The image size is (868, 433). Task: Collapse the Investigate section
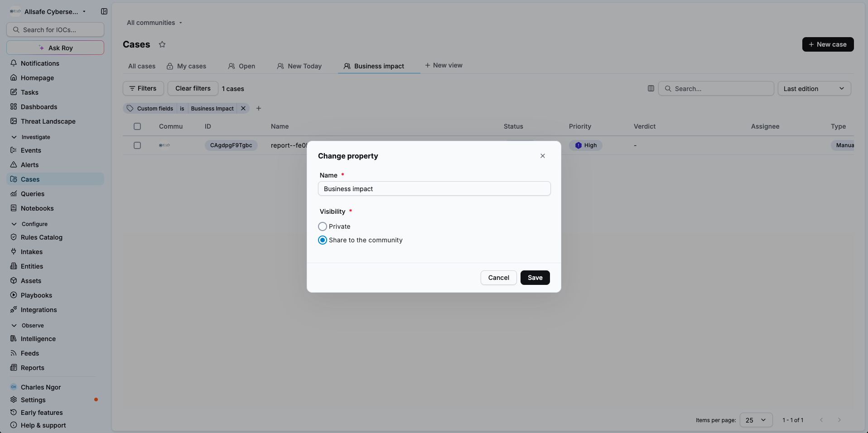tap(30, 137)
